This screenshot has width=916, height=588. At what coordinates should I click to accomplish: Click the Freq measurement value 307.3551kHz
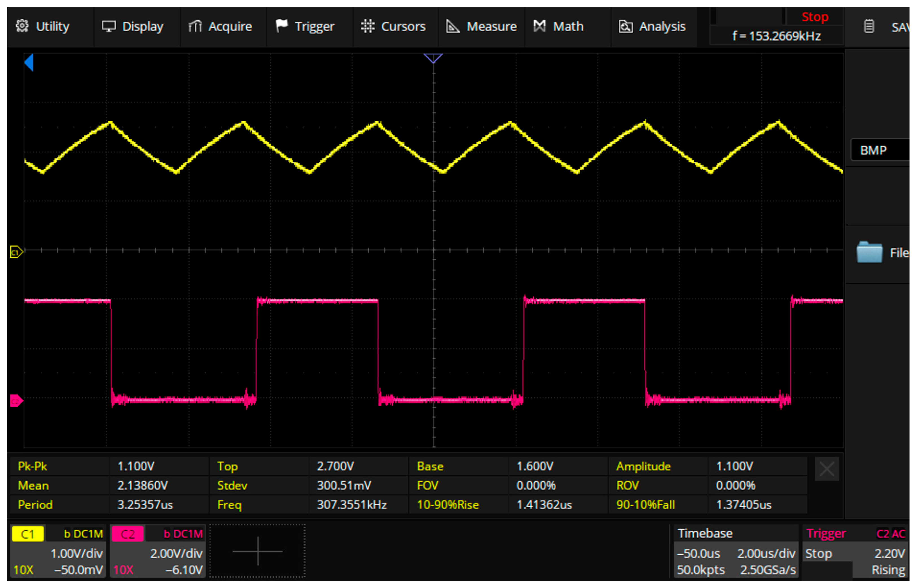352,505
